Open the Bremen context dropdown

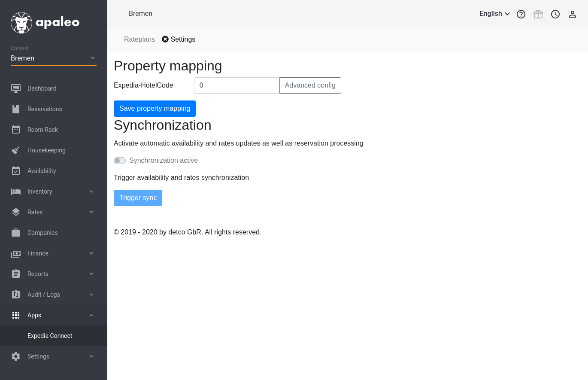point(53,58)
